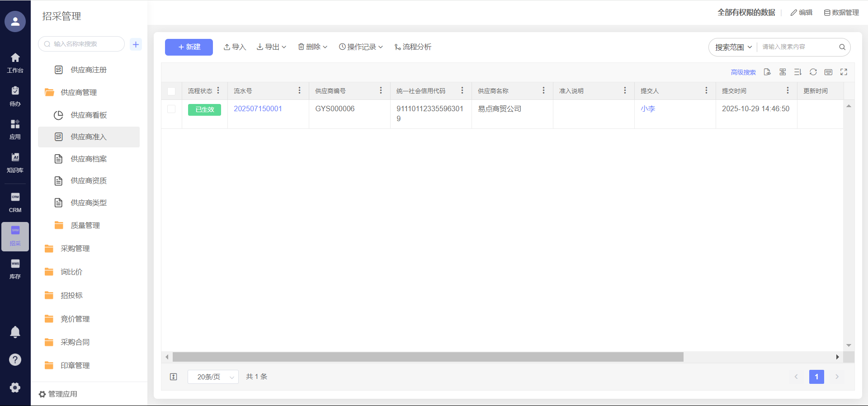This screenshot has height=406, width=868.
Task: Click the horizontal scrollbar under the table
Action: 428,357
